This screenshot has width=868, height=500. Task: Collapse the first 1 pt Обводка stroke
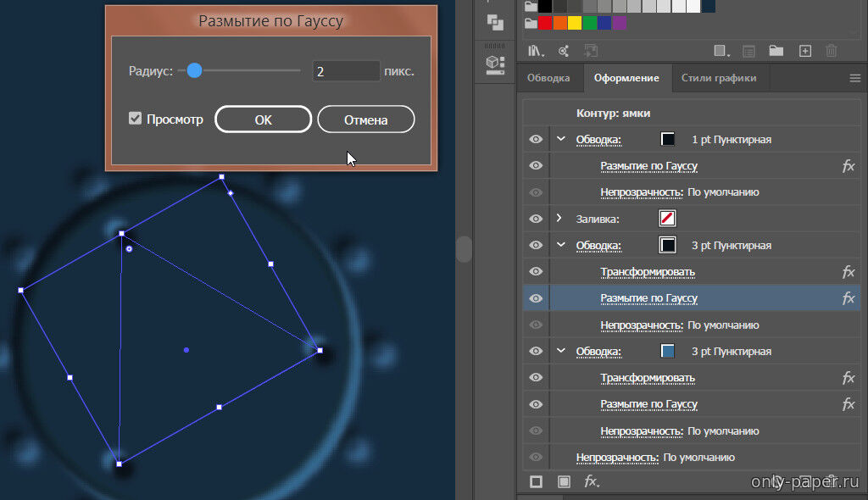click(x=560, y=139)
